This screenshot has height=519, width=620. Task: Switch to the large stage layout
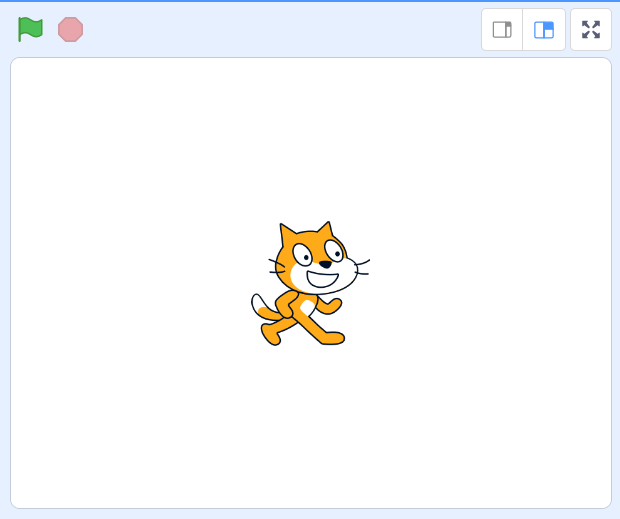point(544,30)
